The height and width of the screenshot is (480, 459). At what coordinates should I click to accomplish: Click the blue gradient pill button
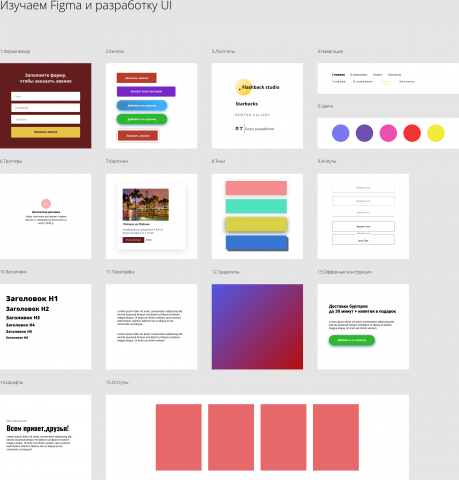click(142, 105)
